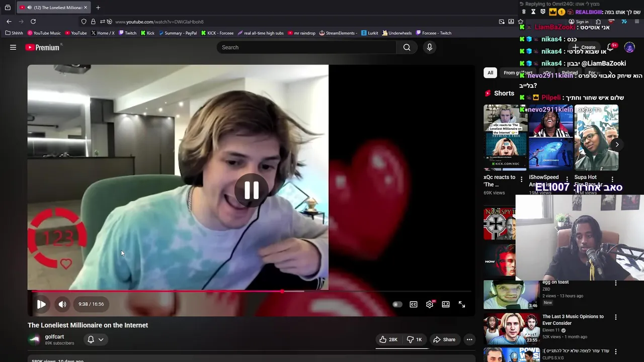Toggle closed captions on the player
The image size is (644, 362).
(414, 304)
